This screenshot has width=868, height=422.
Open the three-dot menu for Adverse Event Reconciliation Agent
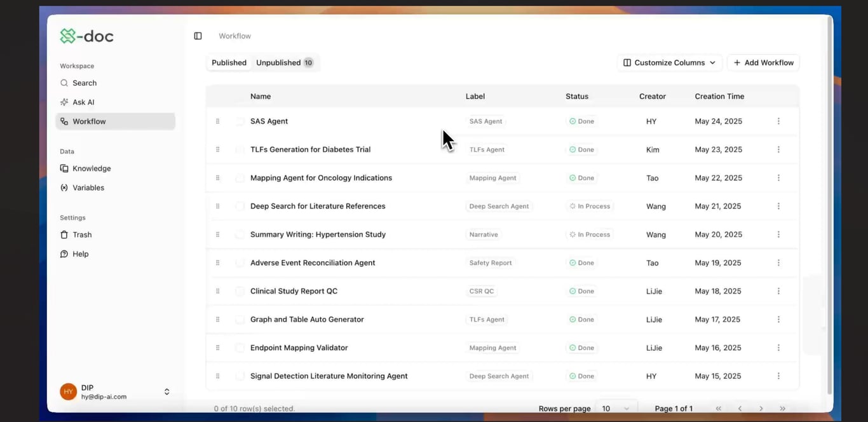point(778,262)
